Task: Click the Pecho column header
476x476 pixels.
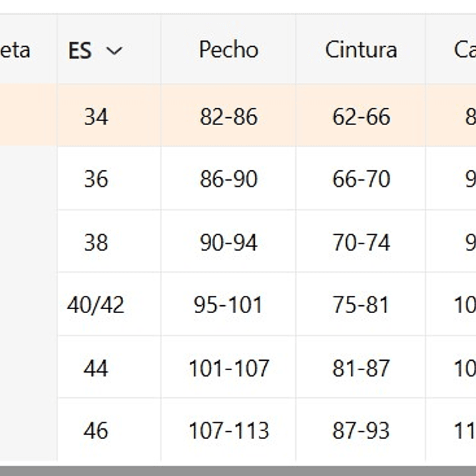Action: [x=228, y=50]
